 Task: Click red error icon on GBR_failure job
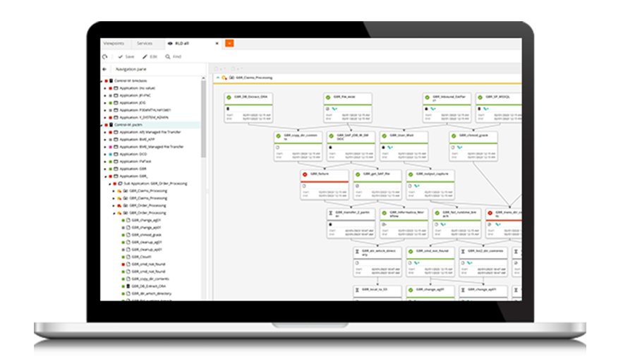click(x=305, y=174)
